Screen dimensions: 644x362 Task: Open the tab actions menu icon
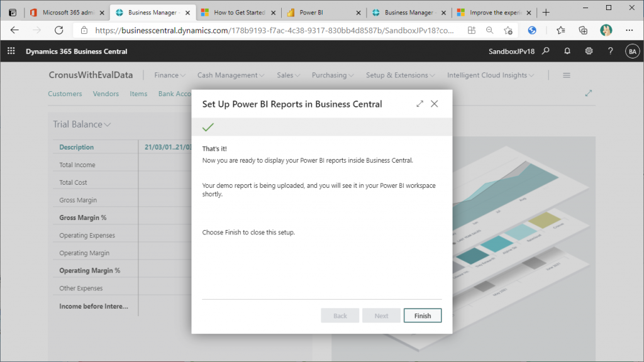13,13
